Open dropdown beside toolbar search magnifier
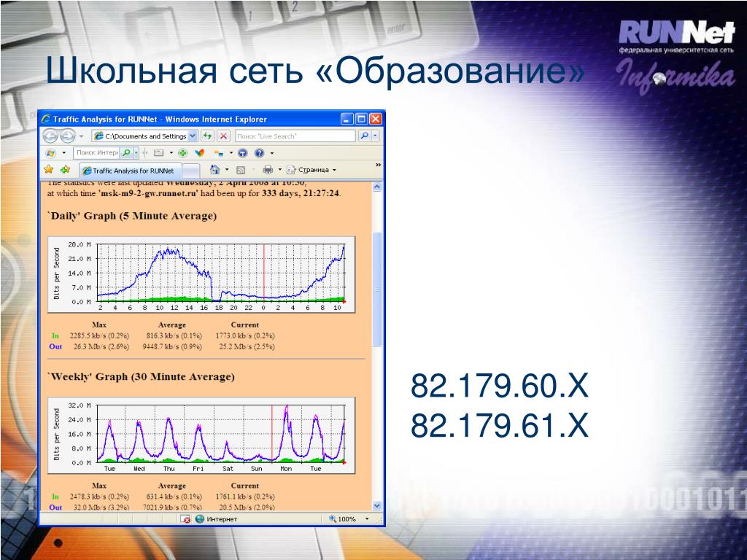 coord(136,153)
